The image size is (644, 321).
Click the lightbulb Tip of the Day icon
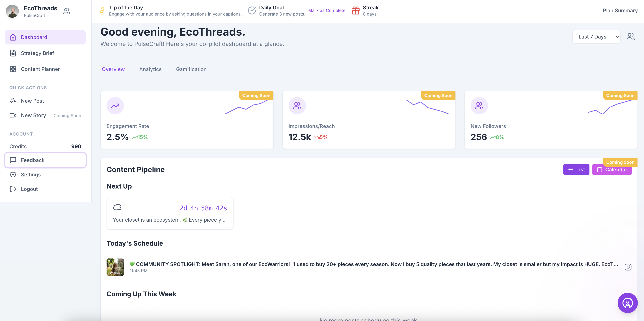(x=102, y=11)
